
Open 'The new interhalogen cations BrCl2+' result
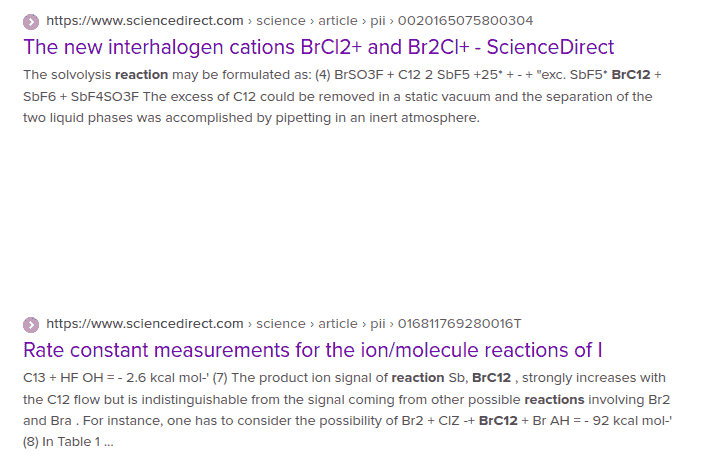point(318,47)
